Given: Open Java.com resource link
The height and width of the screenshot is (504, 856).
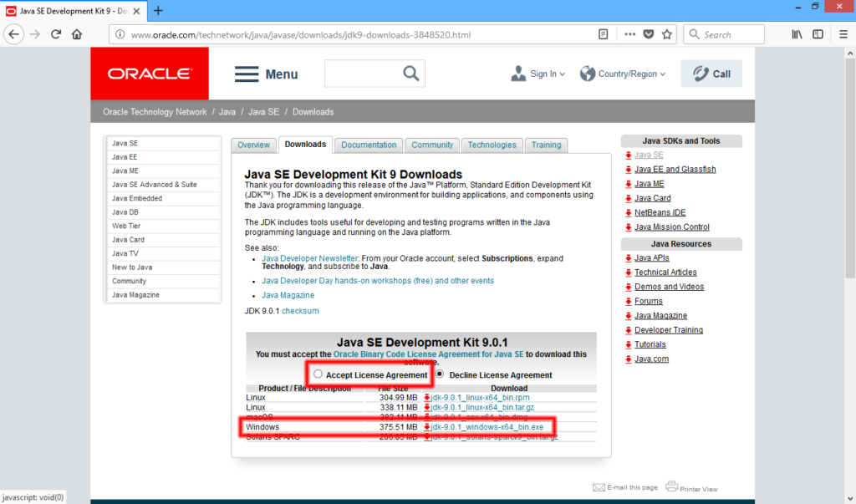Looking at the screenshot, I should click(651, 359).
